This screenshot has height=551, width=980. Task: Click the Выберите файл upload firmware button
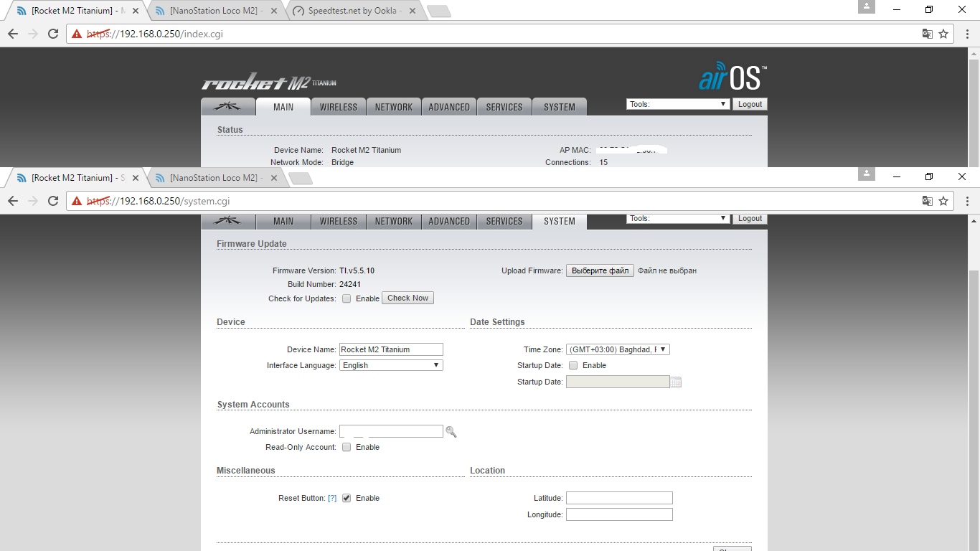(x=600, y=270)
